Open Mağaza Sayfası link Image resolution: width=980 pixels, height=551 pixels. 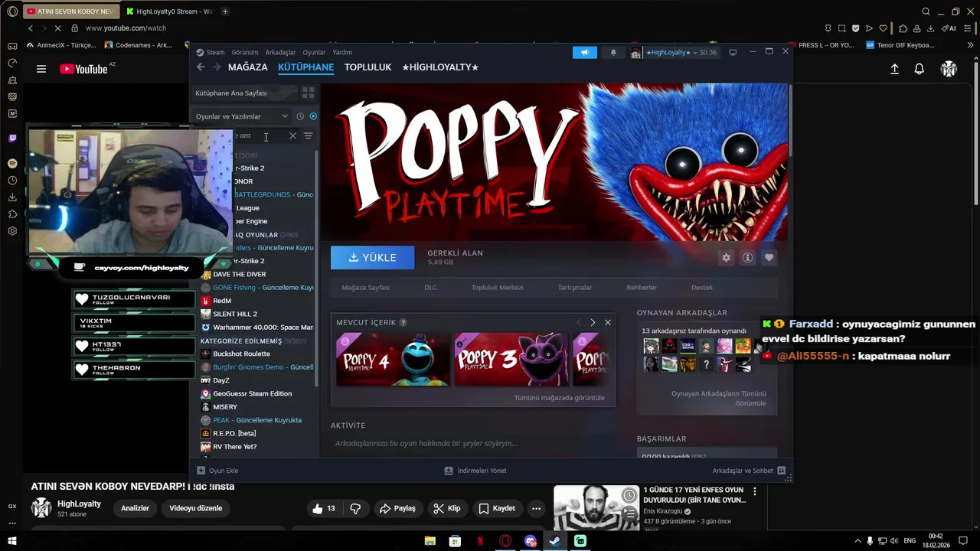(x=365, y=288)
